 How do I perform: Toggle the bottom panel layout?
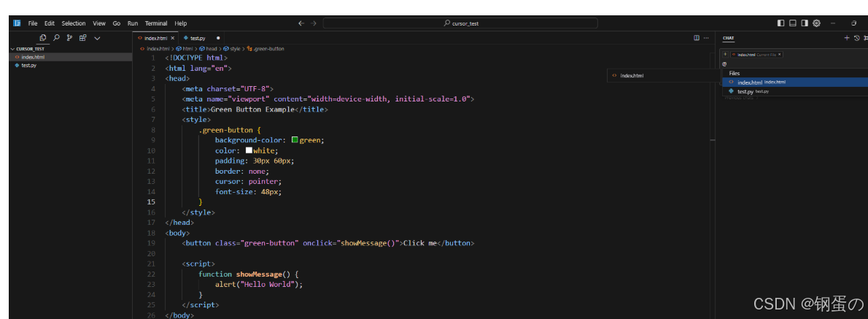(x=793, y=23)
